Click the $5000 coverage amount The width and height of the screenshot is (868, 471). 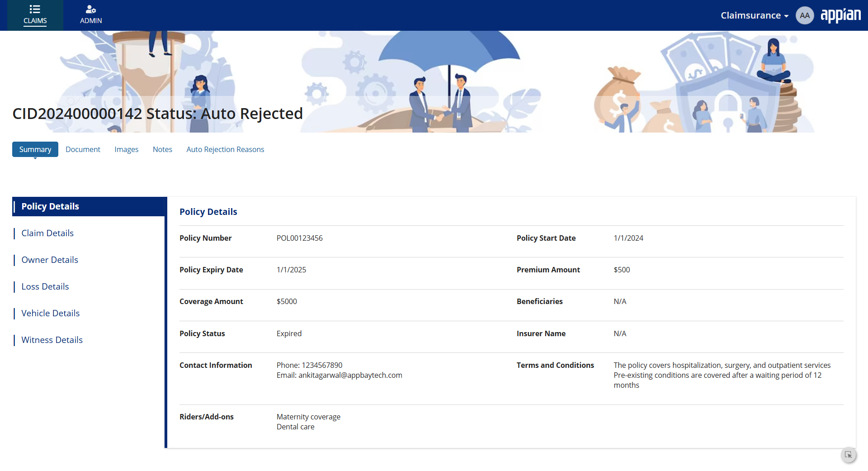point(287,301)
